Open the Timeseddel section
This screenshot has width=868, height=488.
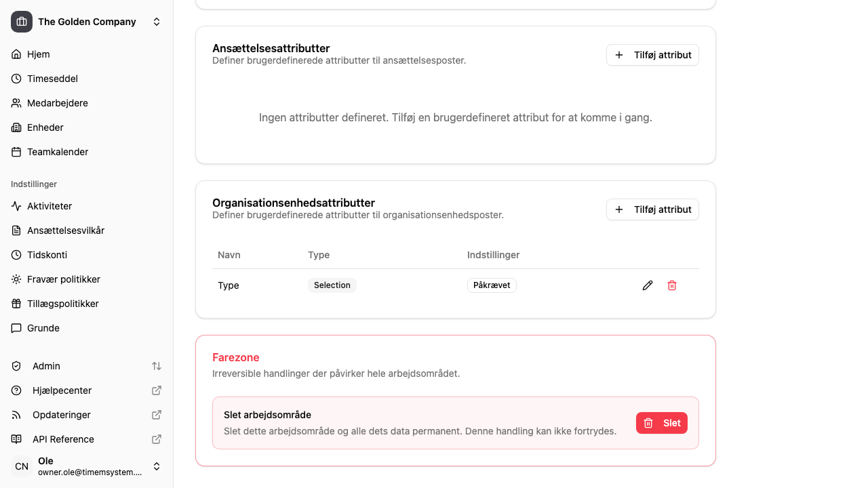[52, 79]
